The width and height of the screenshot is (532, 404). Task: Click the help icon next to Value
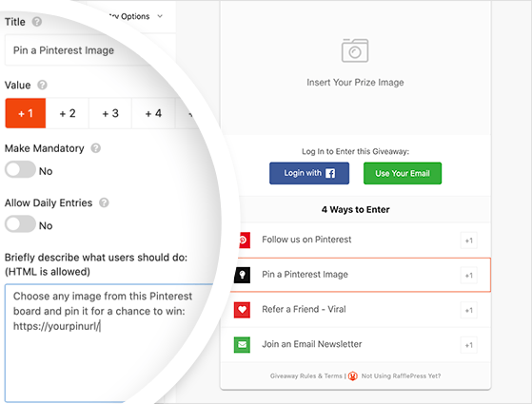pyautogui.click(x=42, y=85)
